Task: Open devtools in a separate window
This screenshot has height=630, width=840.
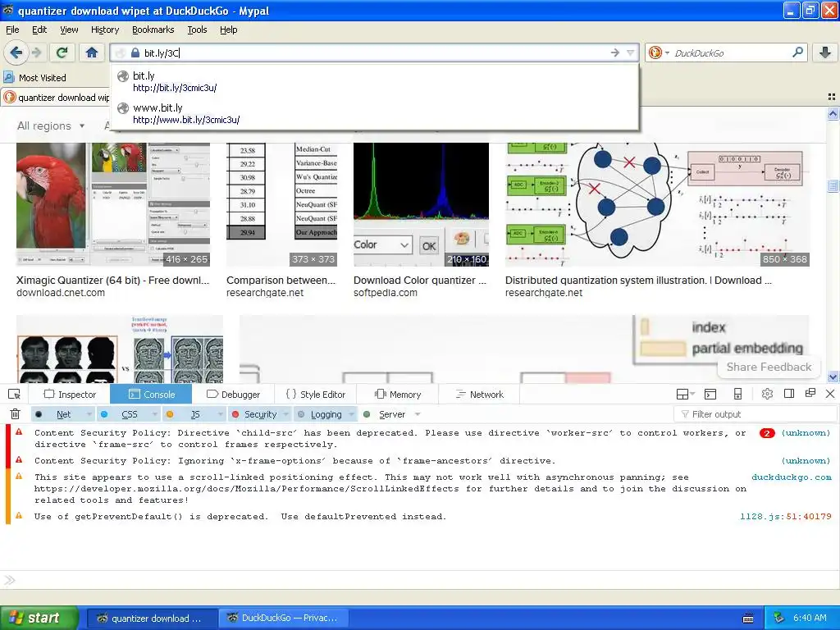Action: point(810,393)
